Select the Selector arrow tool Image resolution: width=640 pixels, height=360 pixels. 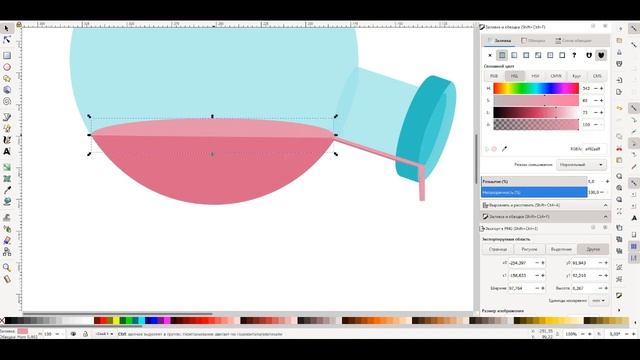(x=7, y=29)
